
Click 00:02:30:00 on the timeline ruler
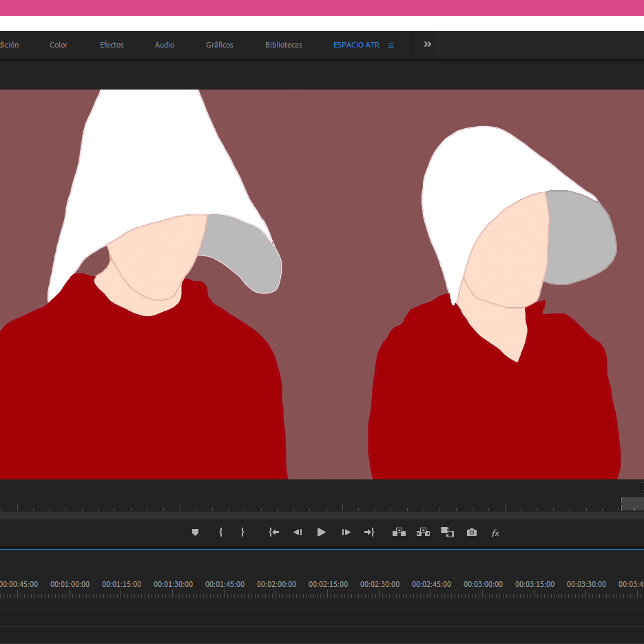(x=380, y=584)
